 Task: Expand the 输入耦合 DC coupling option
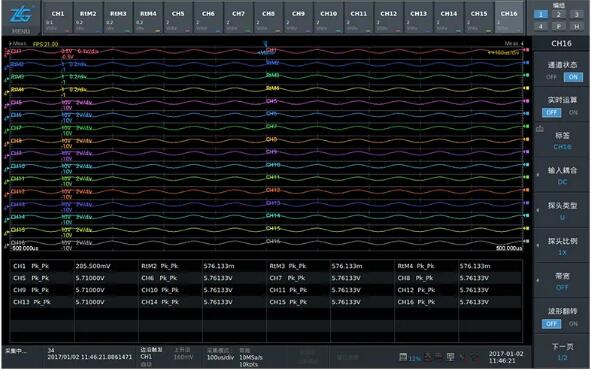(562, 176)
